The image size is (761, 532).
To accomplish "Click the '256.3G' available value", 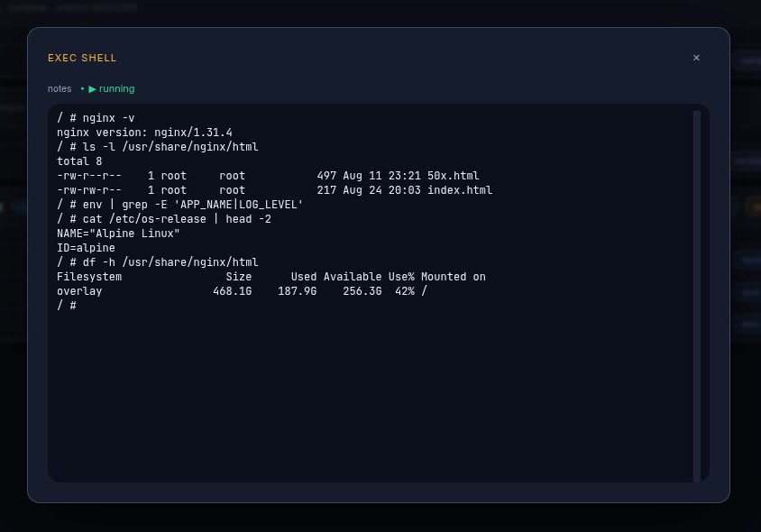I will pos(362,291).
